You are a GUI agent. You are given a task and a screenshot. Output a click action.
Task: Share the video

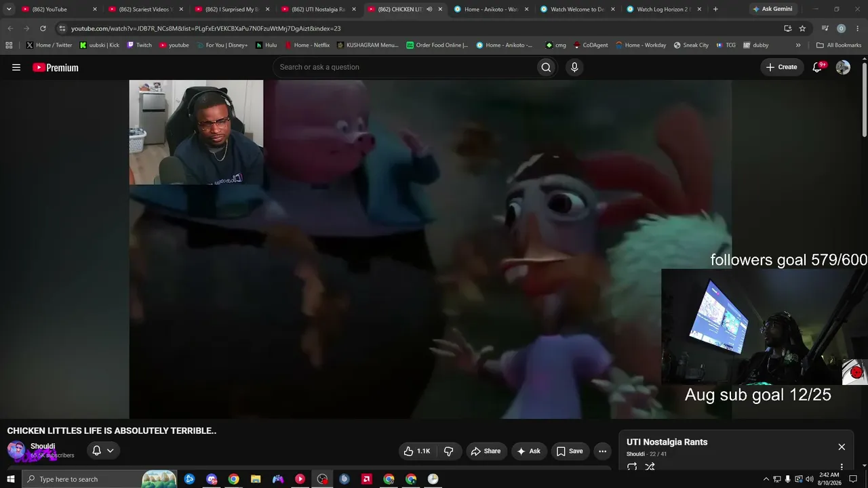[486, 451]
